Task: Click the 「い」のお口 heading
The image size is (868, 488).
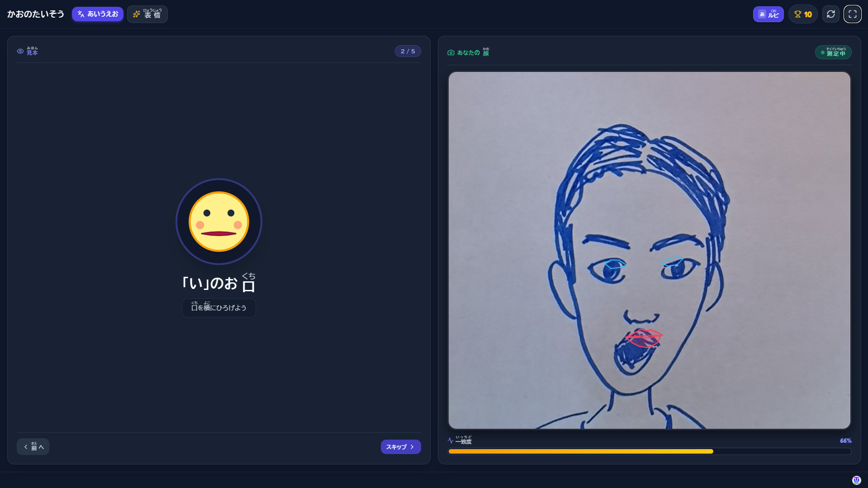Action: pos(219,283)
